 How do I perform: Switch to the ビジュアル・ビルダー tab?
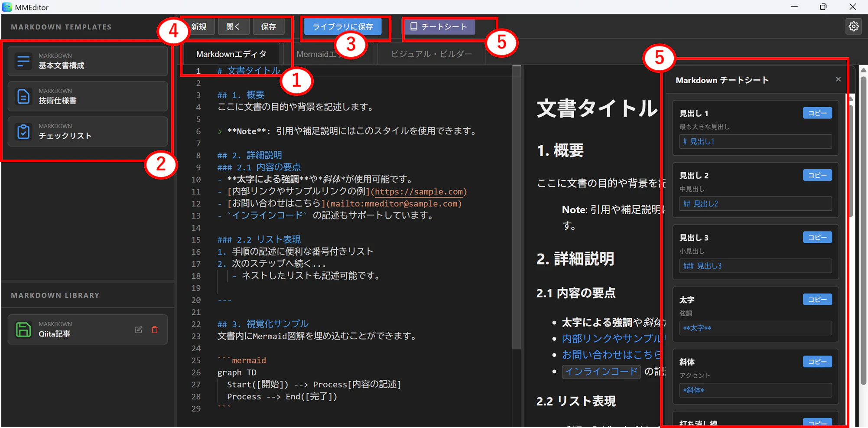click(x=432, y=54)
